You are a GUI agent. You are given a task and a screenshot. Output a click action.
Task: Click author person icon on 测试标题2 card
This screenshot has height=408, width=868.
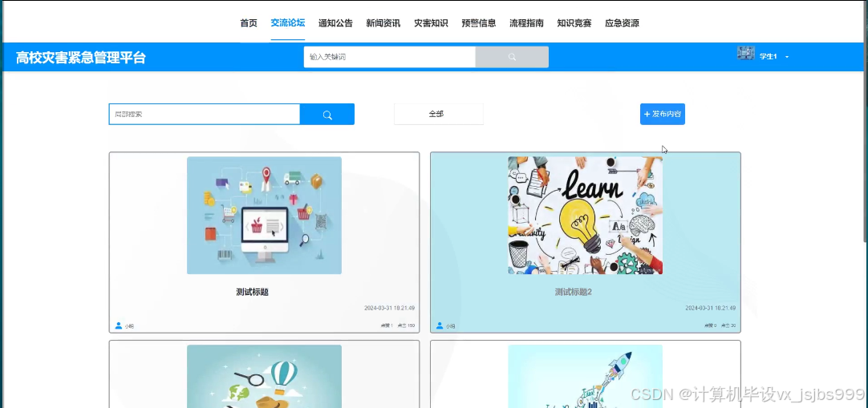[440, 325]
